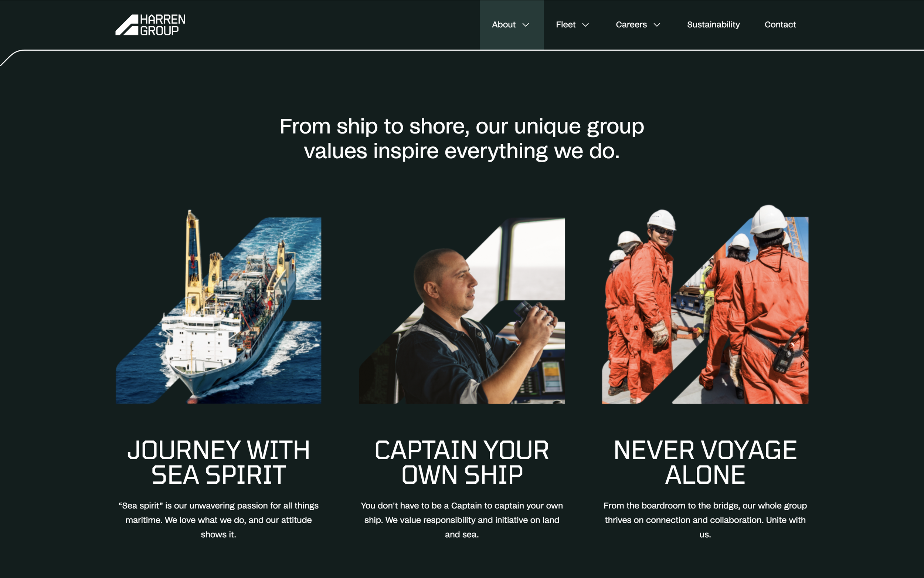Expand the Fleet dropdown arrow
Viewport: 924px width, 578px height.
pyautogui.click(x=585, y=25)
